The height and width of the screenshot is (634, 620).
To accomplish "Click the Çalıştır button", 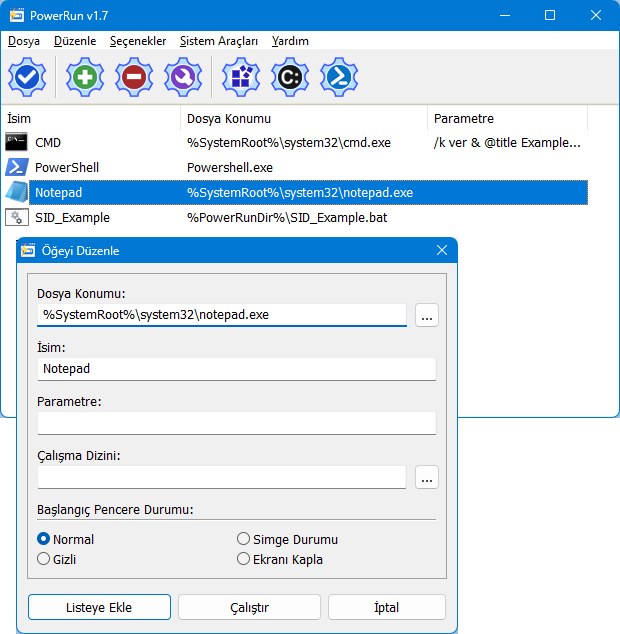I will pyautogui.click(x=249, y=607).
